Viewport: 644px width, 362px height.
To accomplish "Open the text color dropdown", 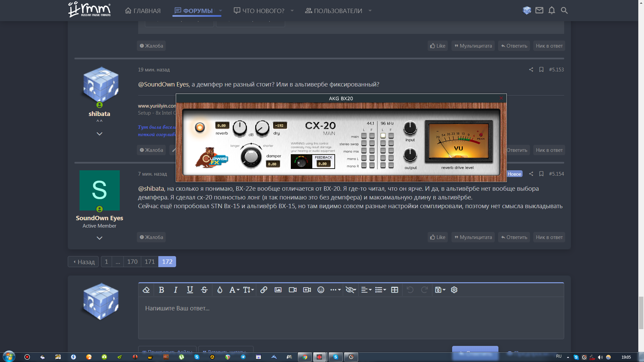I will pyautogui.click(x=219, y=290).
